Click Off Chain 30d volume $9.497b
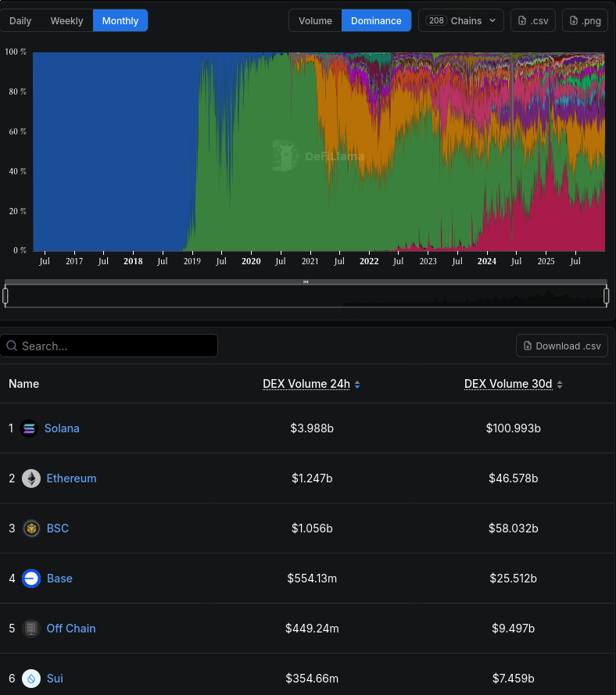The image size is (616, 695). point(513,629)
